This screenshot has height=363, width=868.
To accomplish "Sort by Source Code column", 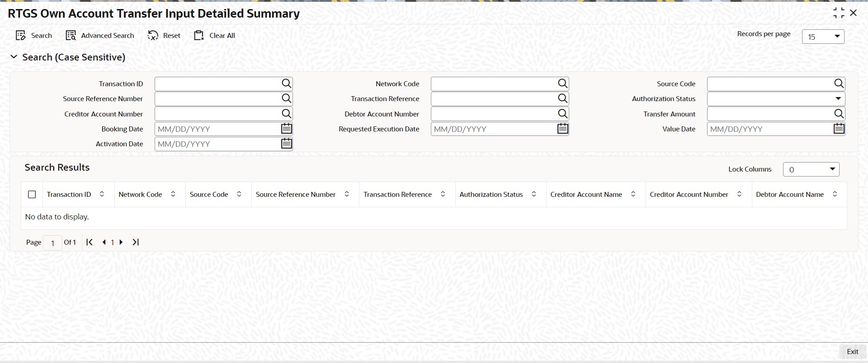I will click(239, 194).
